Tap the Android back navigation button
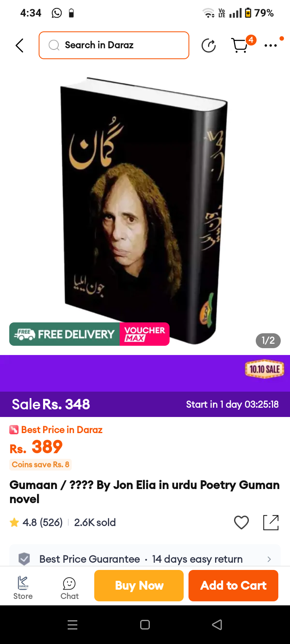The image size is (290, 644). pyautogui.click(x=217, y=625)
